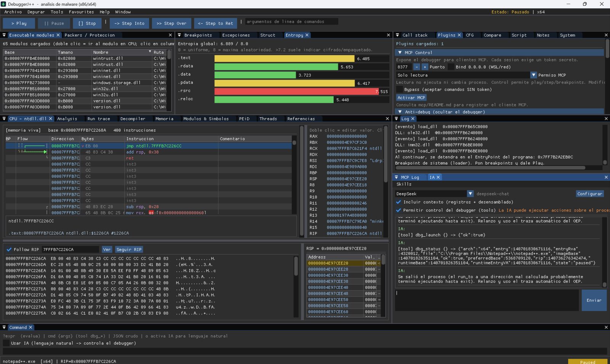The width and height of the screenshot is (610, 364).
Task: Decrease port number with minus button
Action: (x=416, y=67)
